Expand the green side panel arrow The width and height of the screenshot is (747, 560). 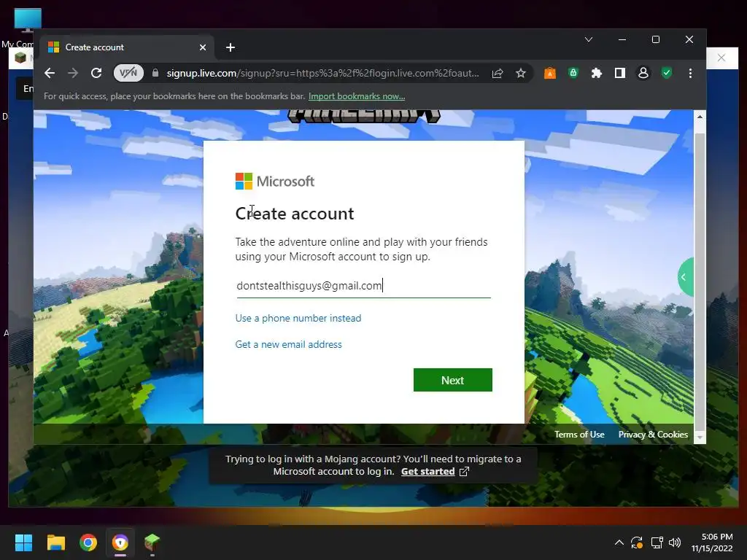click(x=686, y=277)
